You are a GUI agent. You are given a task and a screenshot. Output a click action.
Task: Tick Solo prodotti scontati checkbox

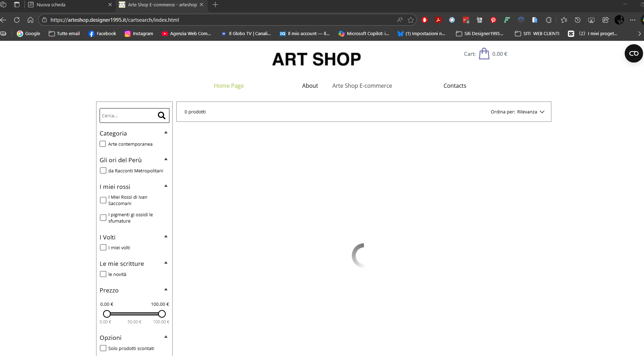click(103, 348)
